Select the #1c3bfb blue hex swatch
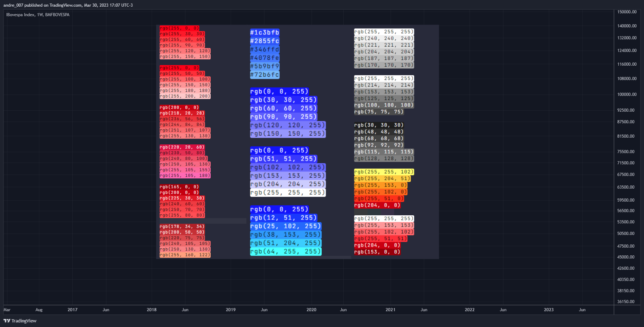 265,32
